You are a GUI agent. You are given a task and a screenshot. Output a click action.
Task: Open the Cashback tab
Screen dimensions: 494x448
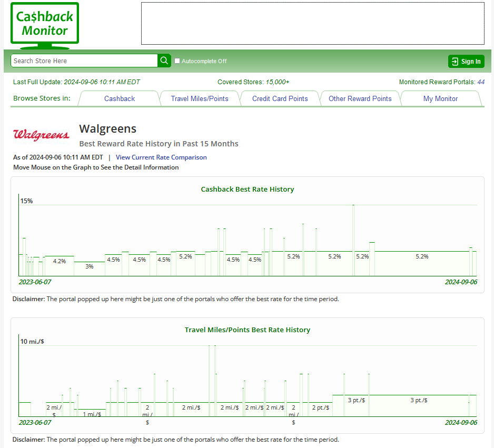click(x=119, y=98)
